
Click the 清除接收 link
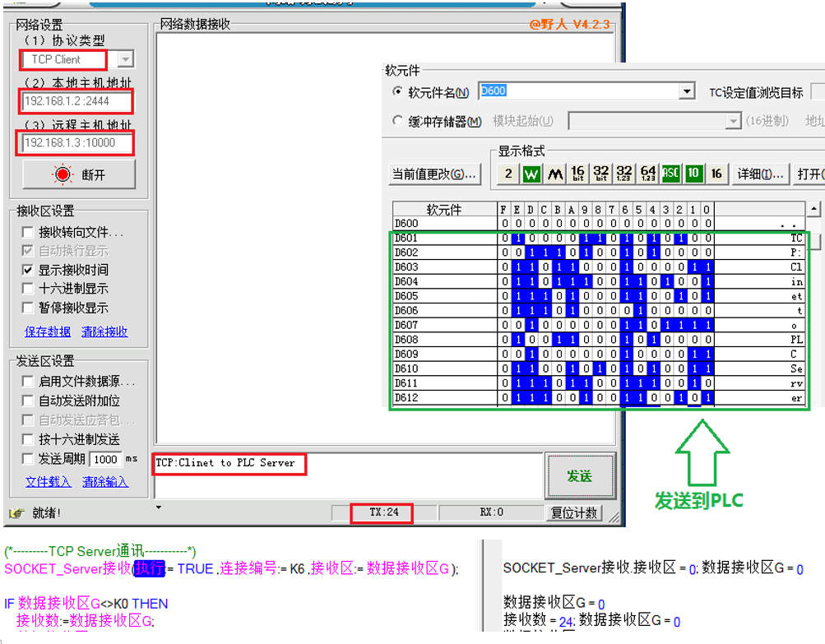[104, 331]
